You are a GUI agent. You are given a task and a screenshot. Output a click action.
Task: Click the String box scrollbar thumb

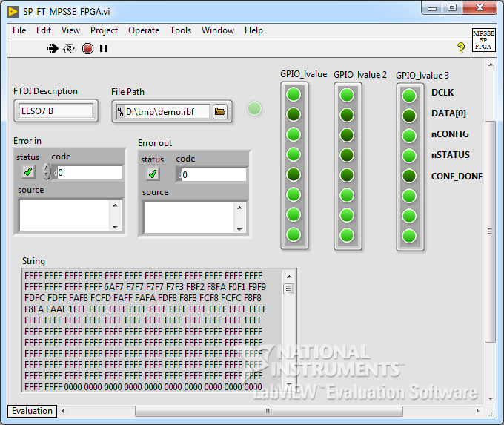pyautogui.click(x=288, y=289)
